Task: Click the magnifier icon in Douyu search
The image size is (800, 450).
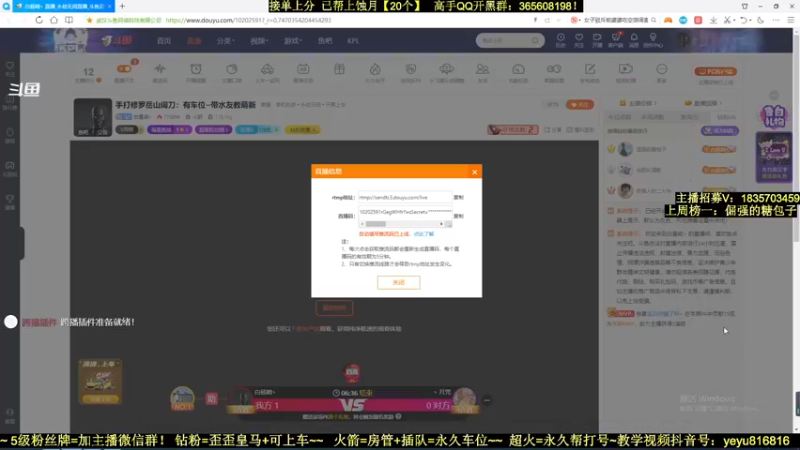Action: pos(535,40)
